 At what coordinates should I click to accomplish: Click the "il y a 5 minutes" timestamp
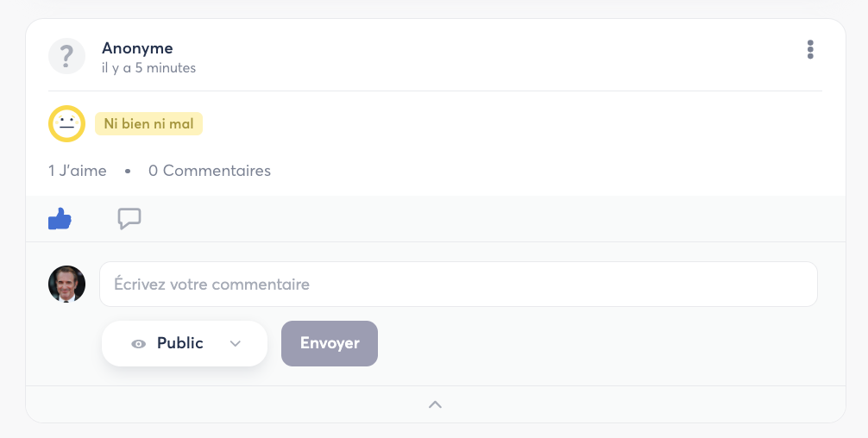coord(148,68)
